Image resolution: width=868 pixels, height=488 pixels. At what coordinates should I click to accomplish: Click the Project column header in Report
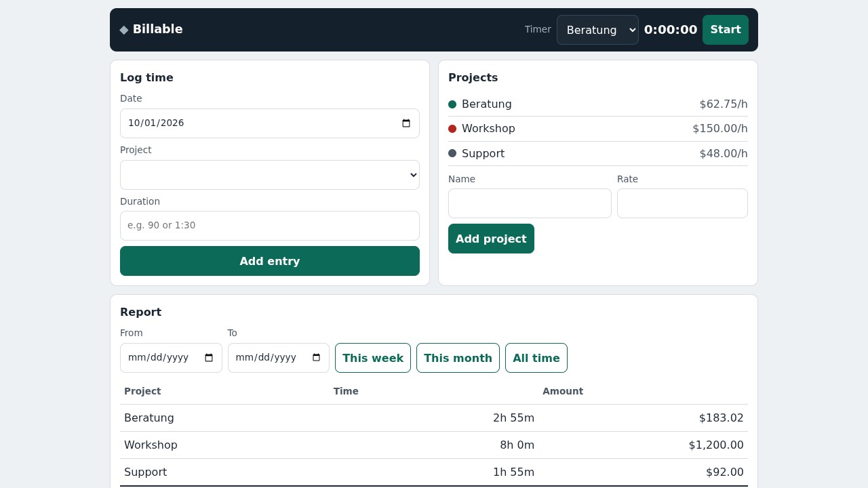(x=142, y=391)
